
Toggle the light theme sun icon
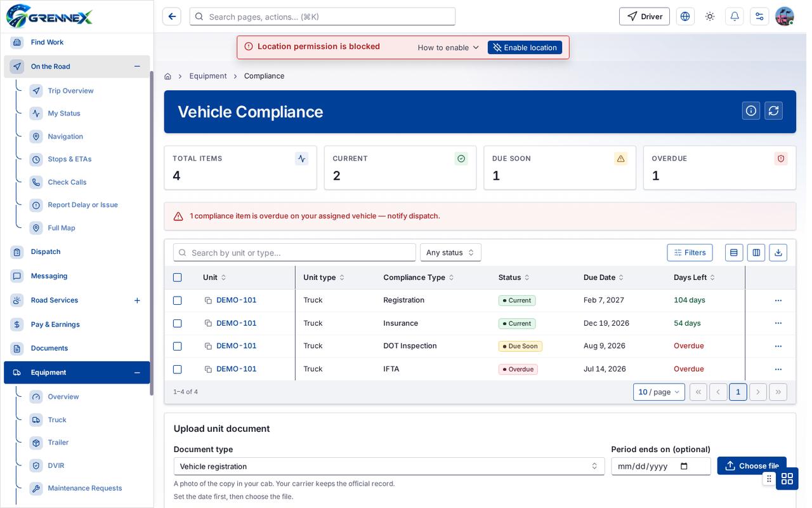(x=710, y=17)
